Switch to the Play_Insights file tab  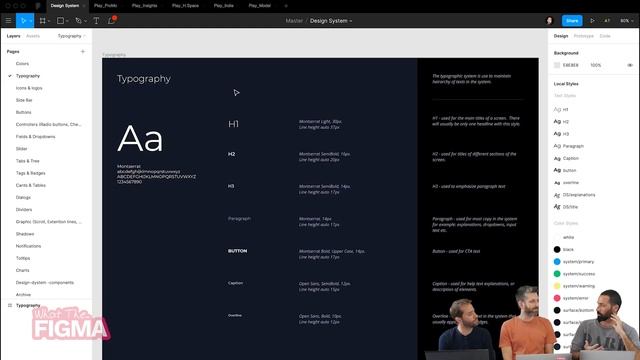tap(144, 6)
